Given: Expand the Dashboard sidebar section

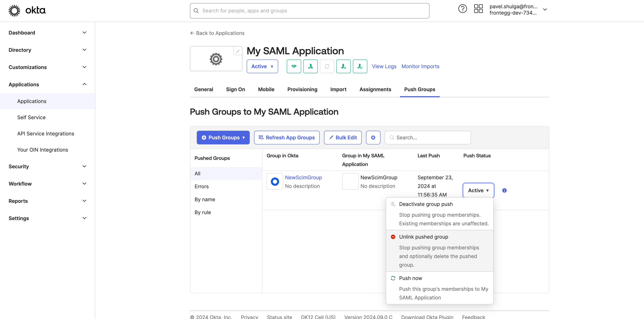Looking at the screenshot, I should pyautogui.click(x=47, y=33).
